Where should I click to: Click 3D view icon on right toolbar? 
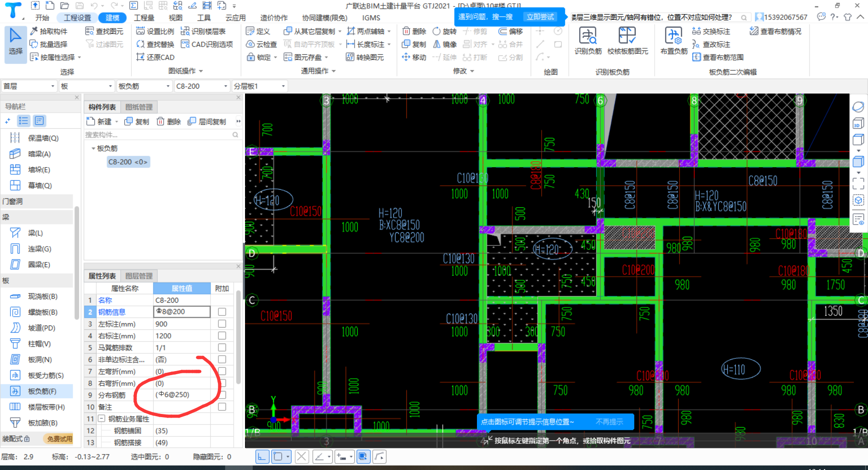click(x=858, y=123)
